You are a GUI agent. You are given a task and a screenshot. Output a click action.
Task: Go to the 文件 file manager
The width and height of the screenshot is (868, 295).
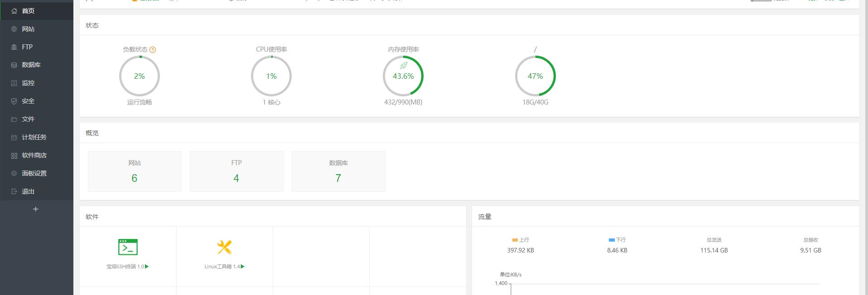point(37,119)
